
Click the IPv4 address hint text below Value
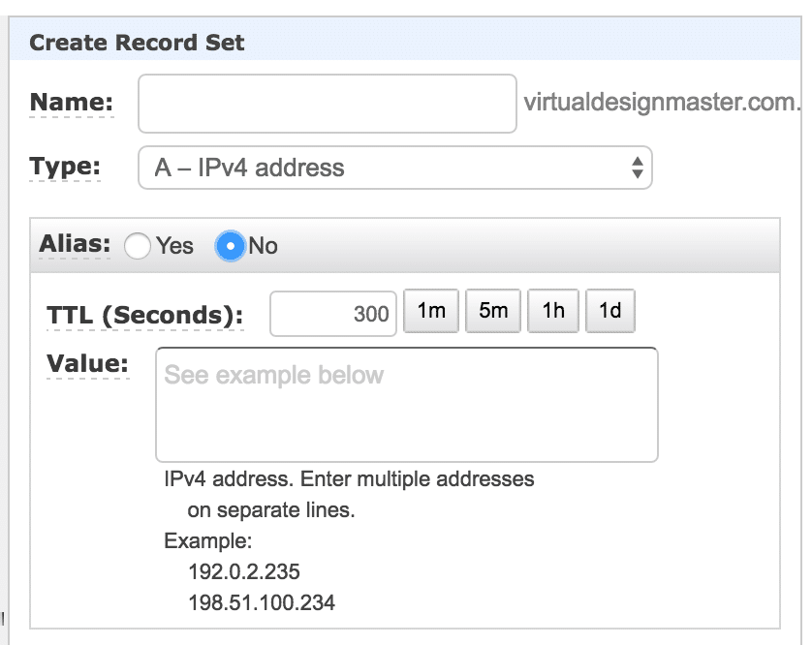tap(349, 479)
